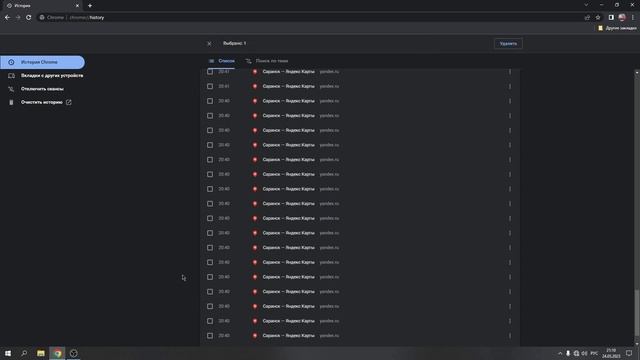
Task: Go back with the browser back arrow
Action: (x=7, y=18)
